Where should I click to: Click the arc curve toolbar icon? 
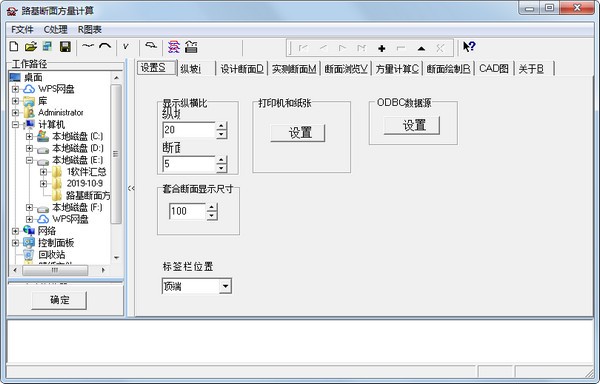[105, 46]
